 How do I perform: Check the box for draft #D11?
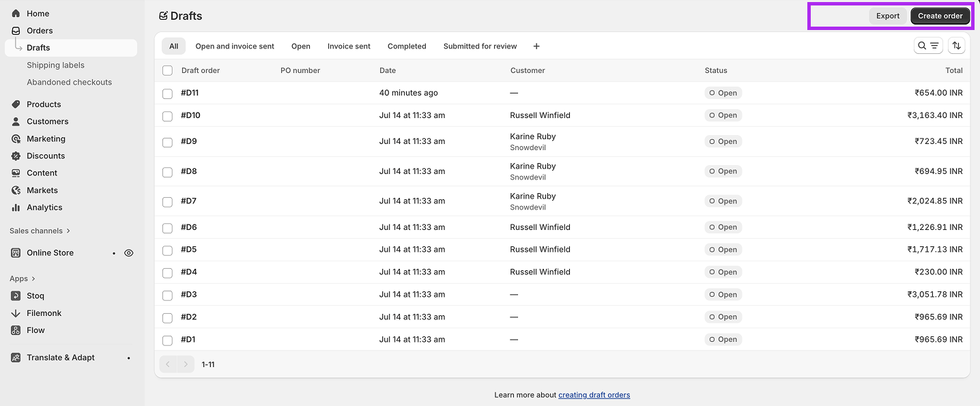167,93
